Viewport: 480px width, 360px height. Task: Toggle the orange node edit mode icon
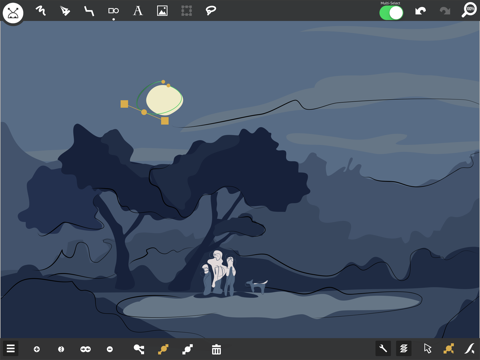tap(449, 349)
